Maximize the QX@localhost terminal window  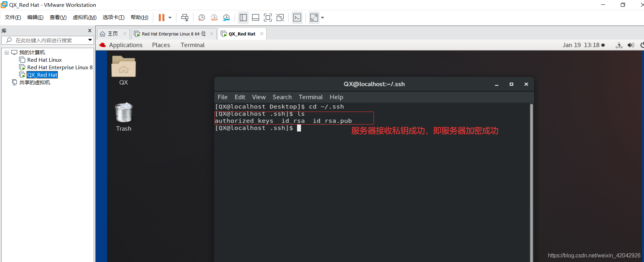click(x=511, y=84)
